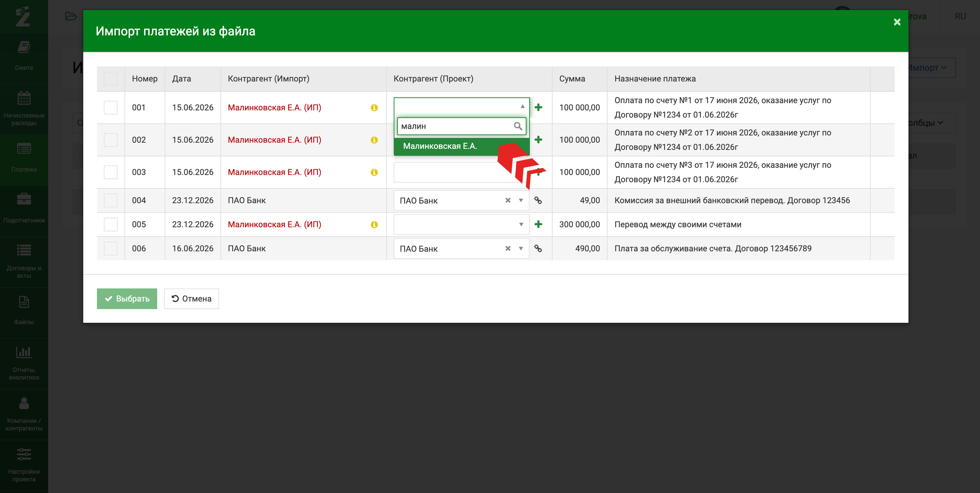Add new counterparty for row 001
This screenshot has height=493, width=980.
538,107
